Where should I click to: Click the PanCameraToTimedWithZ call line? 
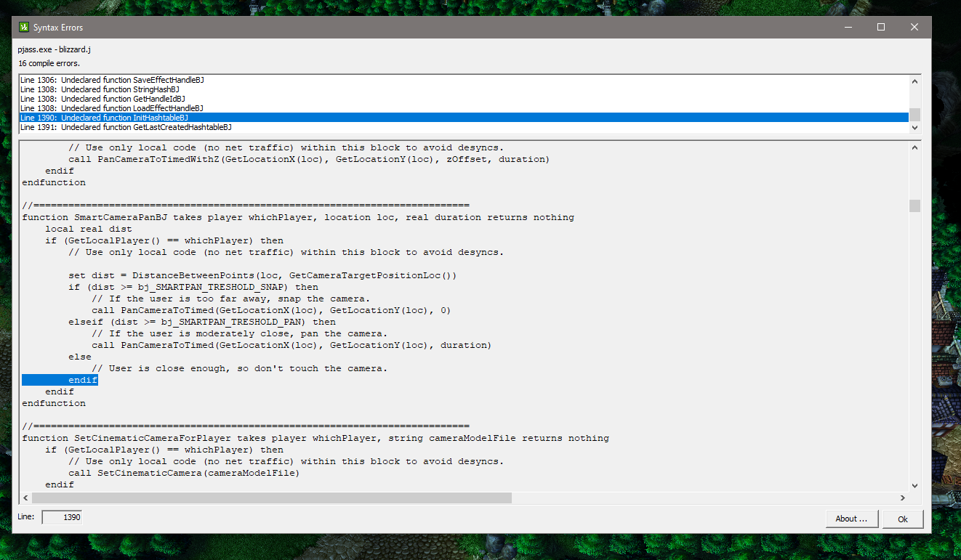click(x=309, y=159)
